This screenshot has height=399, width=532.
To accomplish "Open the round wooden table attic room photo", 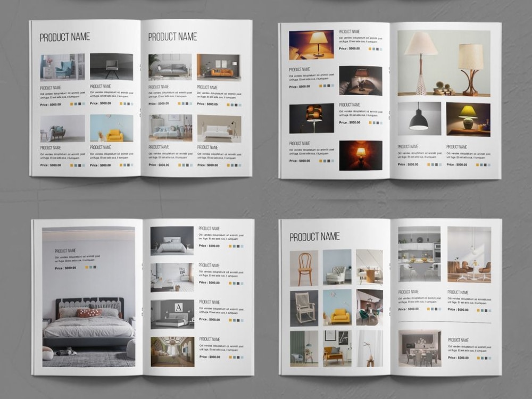I will pyautogui.click(x=370, y=268).
